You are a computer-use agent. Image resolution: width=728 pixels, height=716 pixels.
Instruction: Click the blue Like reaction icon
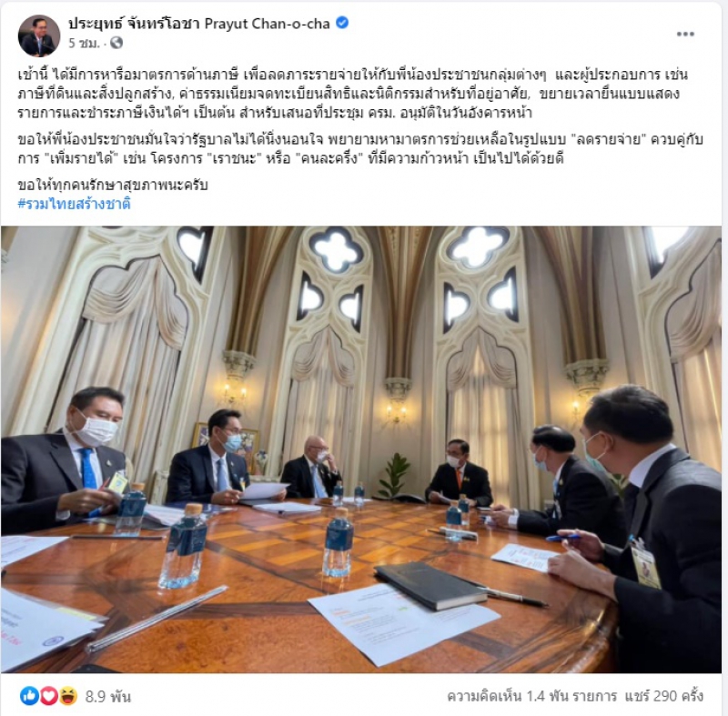tap(29, 696)
